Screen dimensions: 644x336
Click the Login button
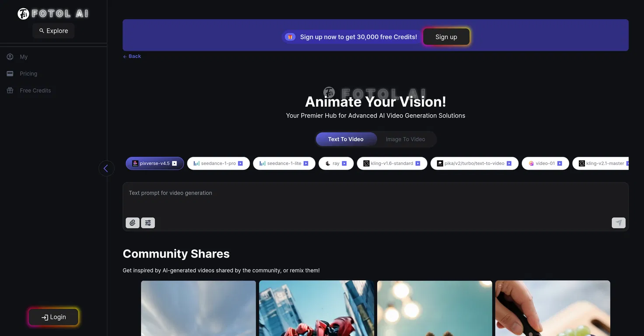click(x=54, y=317)
